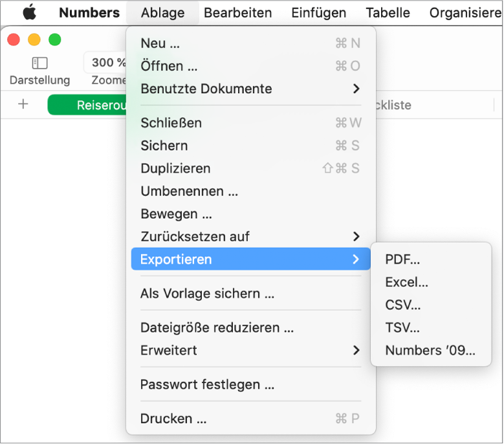The height and width of the screenshot is (444, 504).
Task: Choose Drucken … menu entry
Action: point(251,419)
